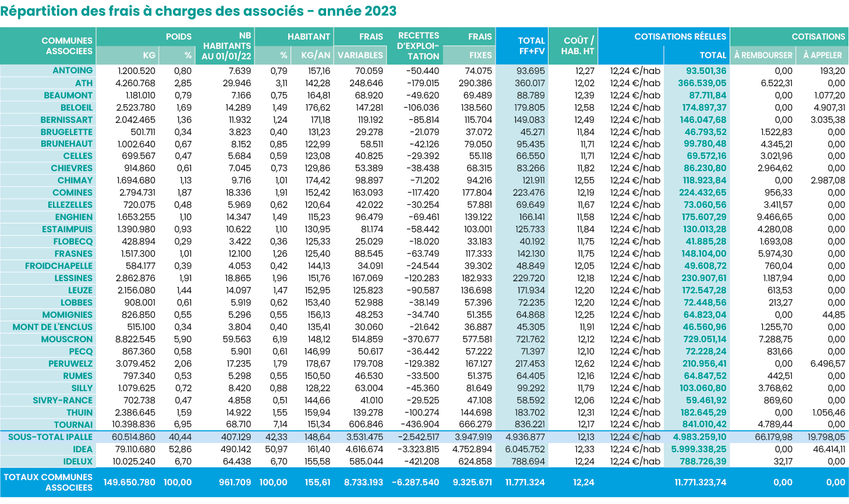849x504 pixels.
Task: Click the SOUS-TOTAL IPALLE row label
Action: pyautogui.click(x=50, y=437)
